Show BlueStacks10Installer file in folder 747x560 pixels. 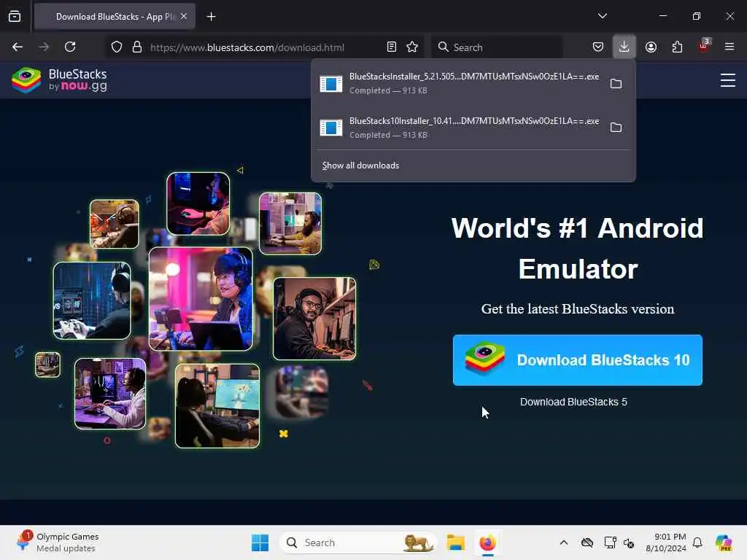coord(616,128)
